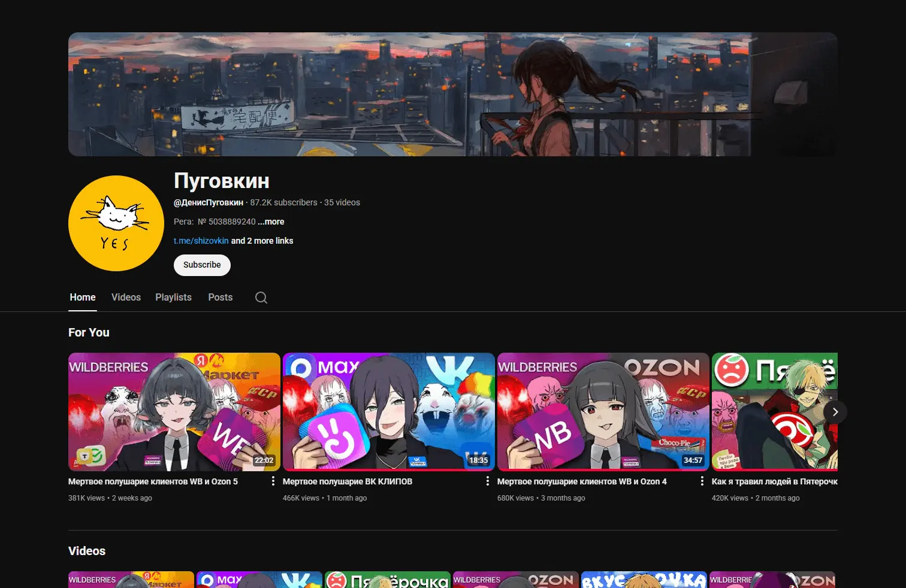Open 'Мертвое полушарие ВК КЛИПОВ' thumbnail

(x=388, y=412)
